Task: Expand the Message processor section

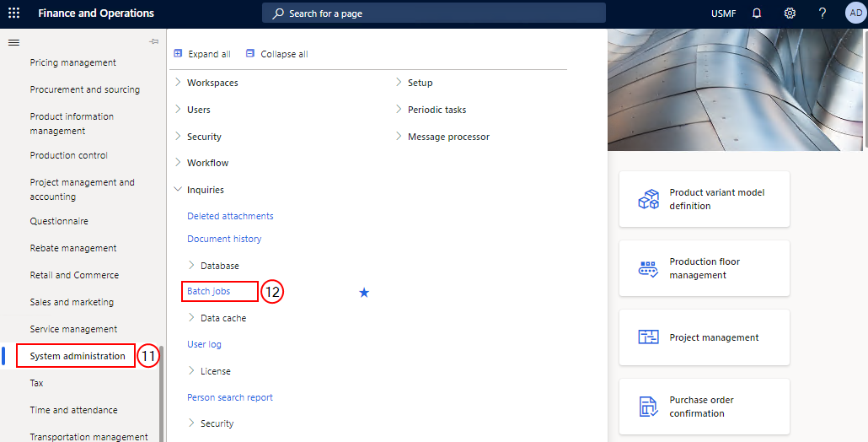Action: (399, 136)
